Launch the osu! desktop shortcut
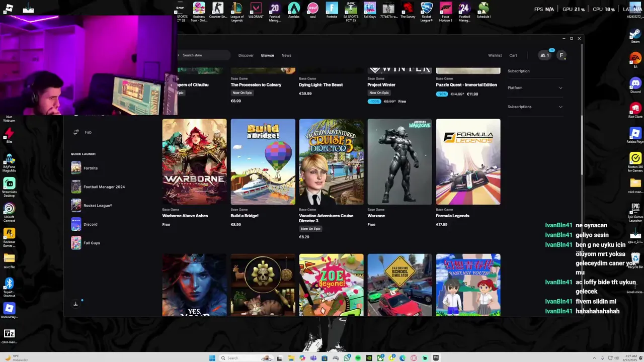The image size is (644, 362). [312, 11]
